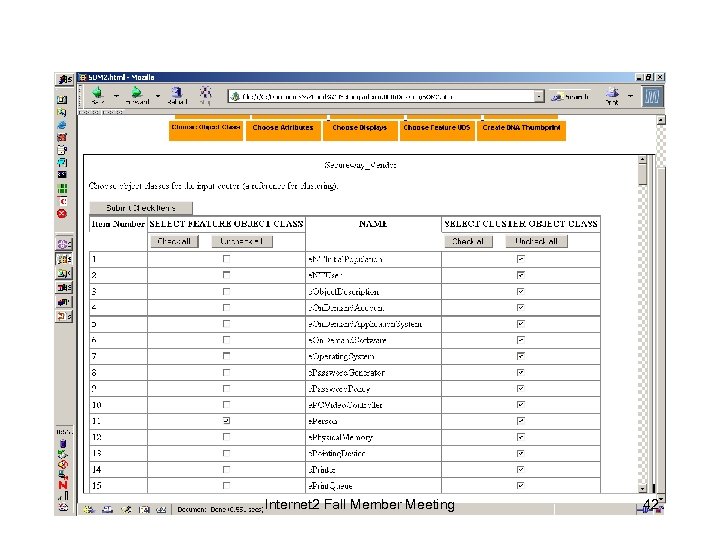This screenshot has width=720, height=540.
Task: Click the red-yellow circle icon in system tray
Action: pyautogui.click(x=63, y=464)
